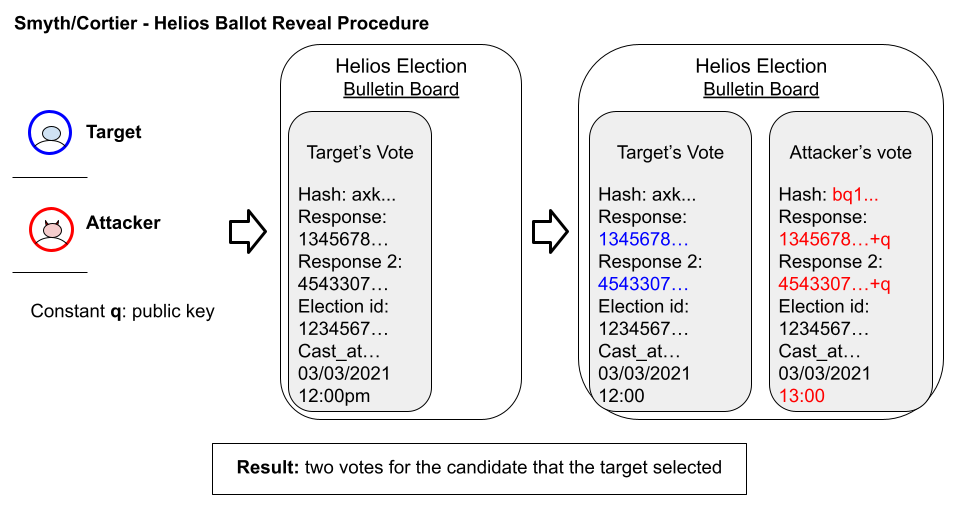This screenshot has height=520, width=960.
Task: Click the red response value 1345678…+q
Action: (x=835, y=240)
